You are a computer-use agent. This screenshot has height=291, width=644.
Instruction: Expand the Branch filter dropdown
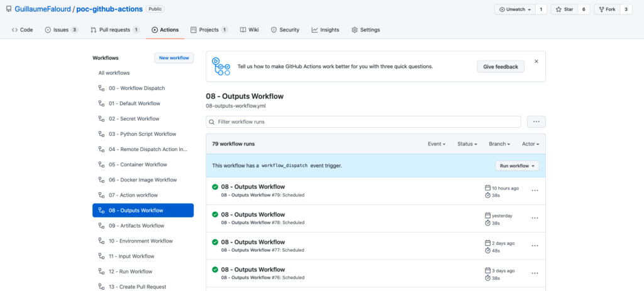pos(499,144)
